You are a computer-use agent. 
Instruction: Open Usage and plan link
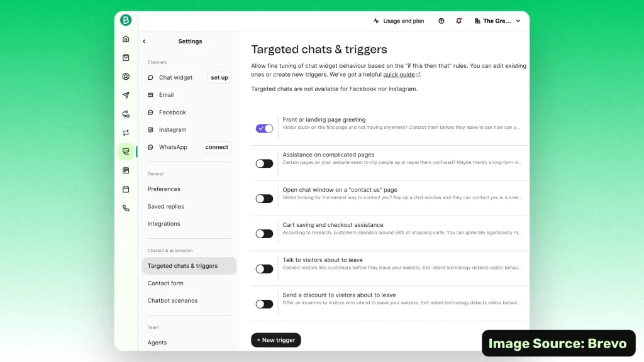click(x=403, y=21)
